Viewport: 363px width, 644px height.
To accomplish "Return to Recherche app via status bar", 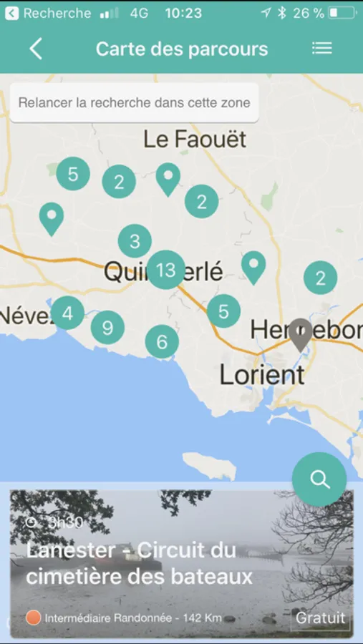I will [48, 13].
